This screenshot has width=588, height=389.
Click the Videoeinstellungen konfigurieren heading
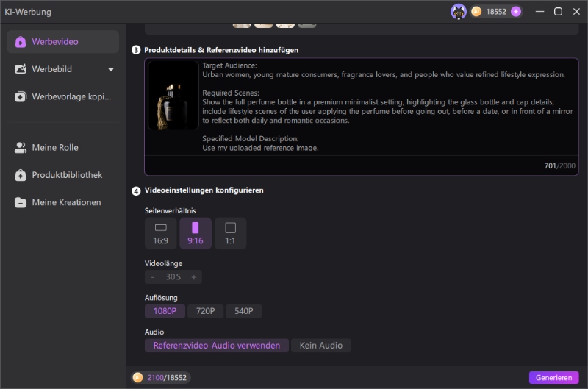coord(204,190)
